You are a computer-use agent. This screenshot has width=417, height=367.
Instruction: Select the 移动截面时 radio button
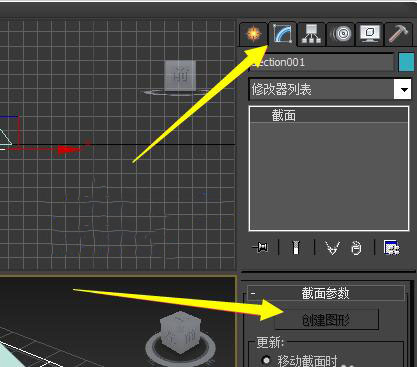click(x=266, y=360)
